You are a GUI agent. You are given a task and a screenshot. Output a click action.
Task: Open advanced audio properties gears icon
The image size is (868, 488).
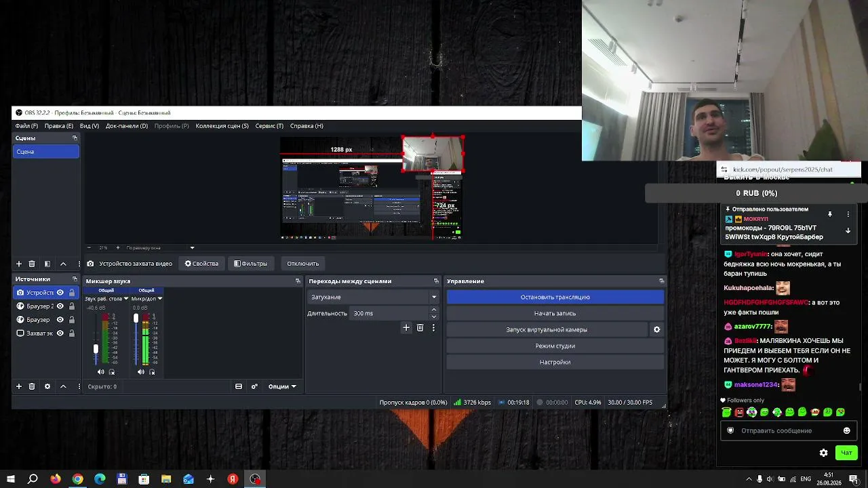click(x=254, y=386)
